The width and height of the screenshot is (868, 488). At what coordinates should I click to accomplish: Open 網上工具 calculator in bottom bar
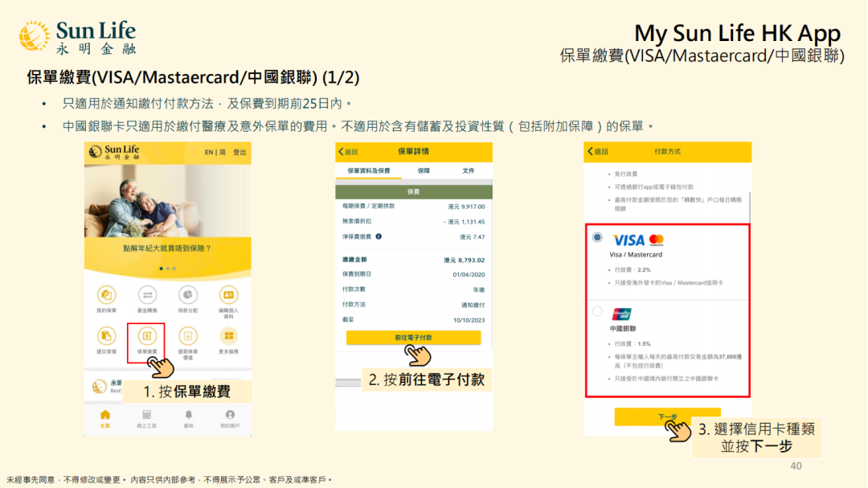[147, 419]
